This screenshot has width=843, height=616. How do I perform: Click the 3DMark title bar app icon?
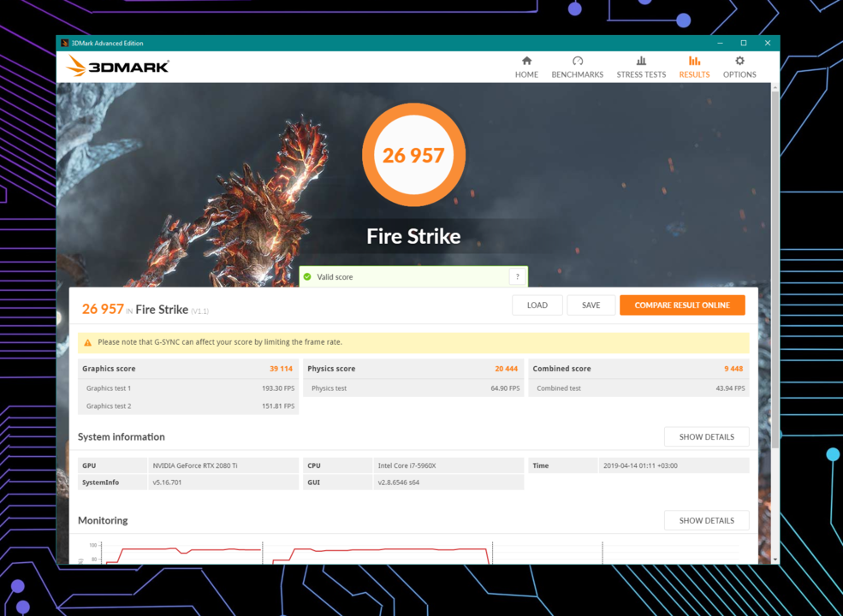click(64, 43)
